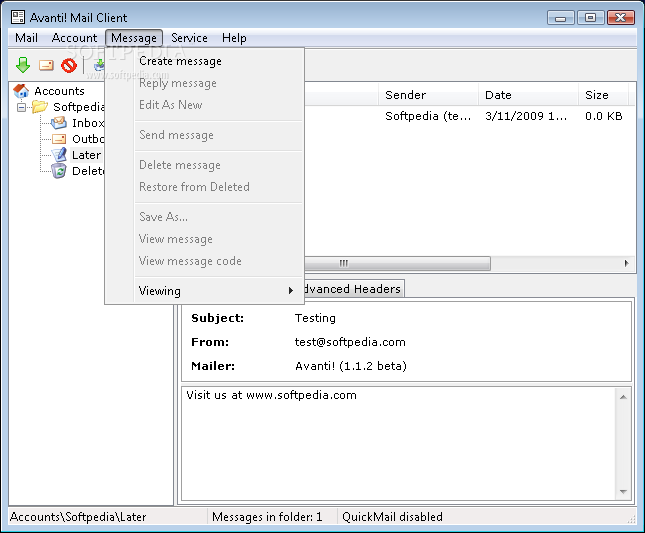The image size is (645, 533).
Task: Click the message body text area
Action: tap(399, 444)
